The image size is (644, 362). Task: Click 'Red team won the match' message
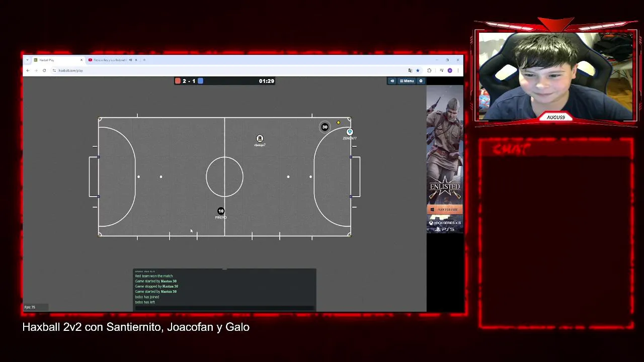tap(154, 276)
